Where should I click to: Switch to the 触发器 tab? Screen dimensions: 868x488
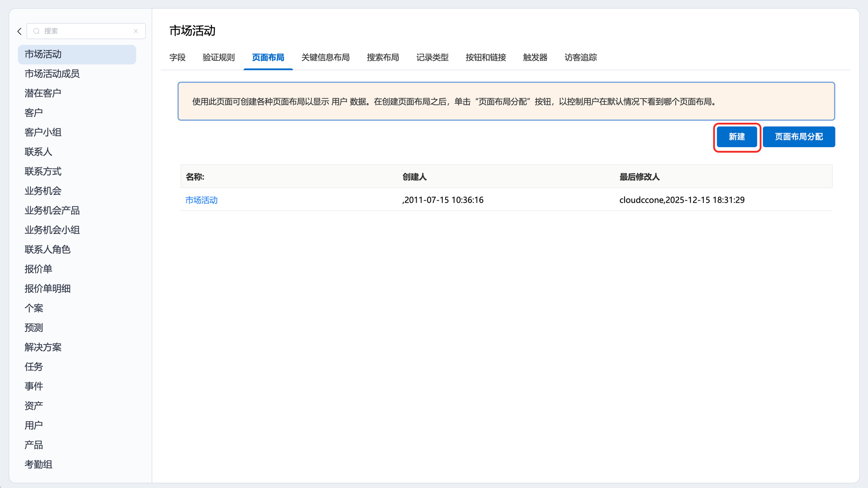535,57
